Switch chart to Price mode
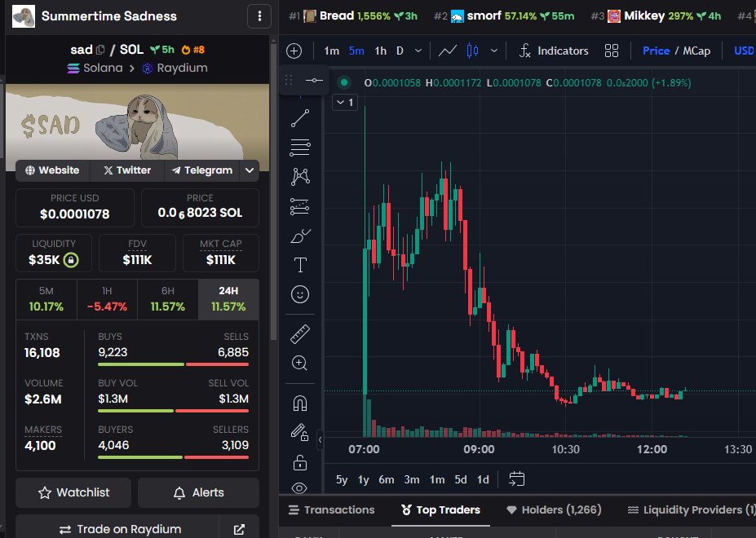756x538 pixels. tap(657, 51)
